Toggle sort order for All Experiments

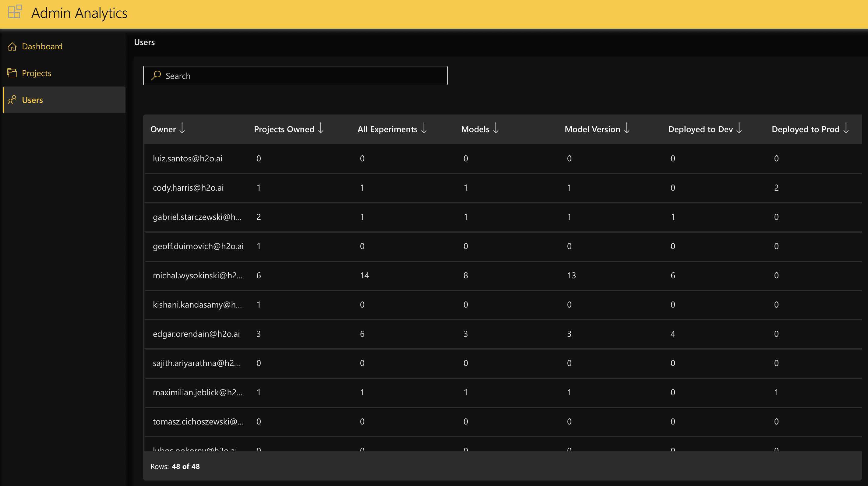(x=424, y=129)
